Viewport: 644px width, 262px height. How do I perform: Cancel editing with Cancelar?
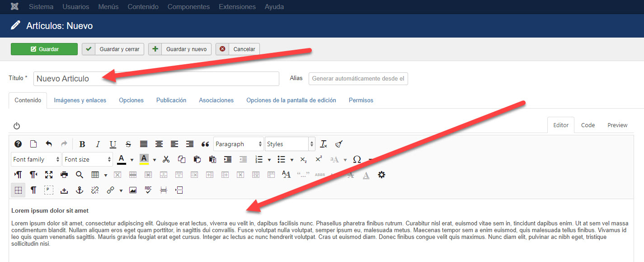click(238, 49)
